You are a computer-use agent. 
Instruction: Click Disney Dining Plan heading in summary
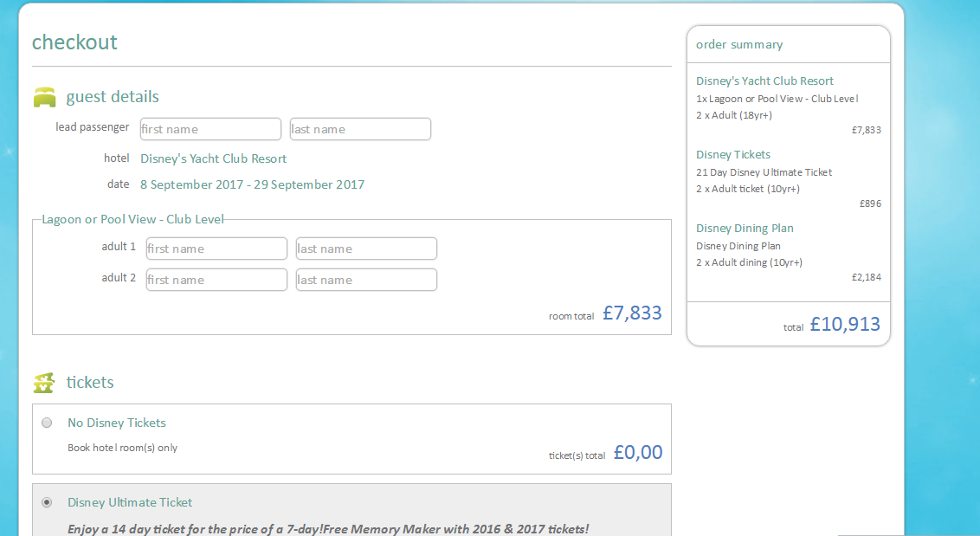745,228
